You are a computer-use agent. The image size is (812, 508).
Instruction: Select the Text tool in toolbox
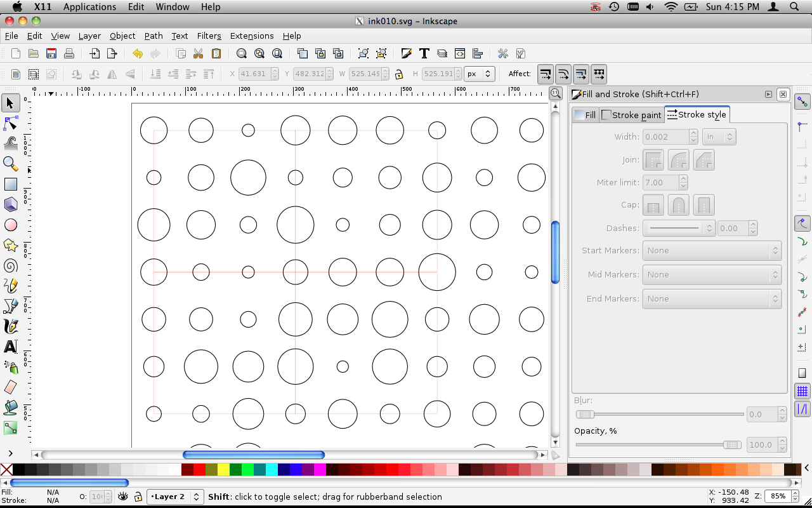point(10,347)
